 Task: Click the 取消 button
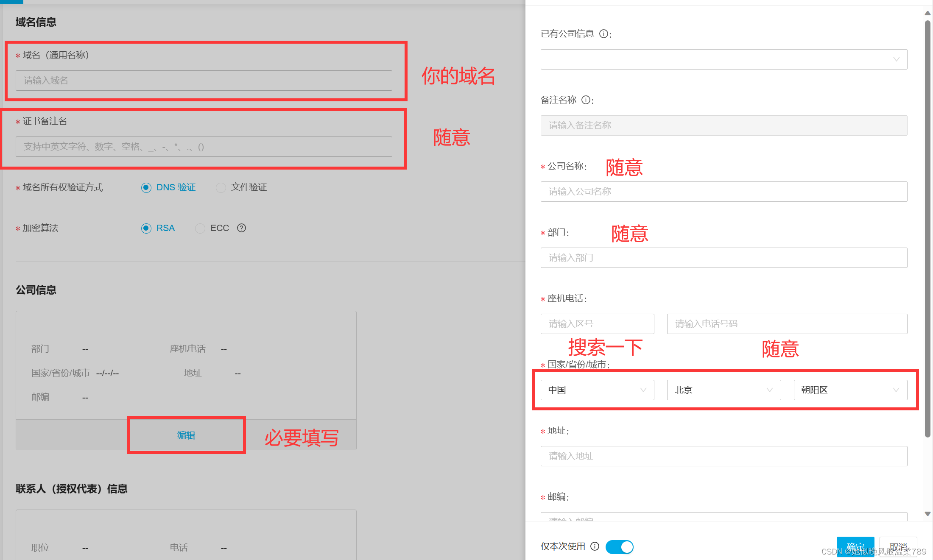[898, 547]
